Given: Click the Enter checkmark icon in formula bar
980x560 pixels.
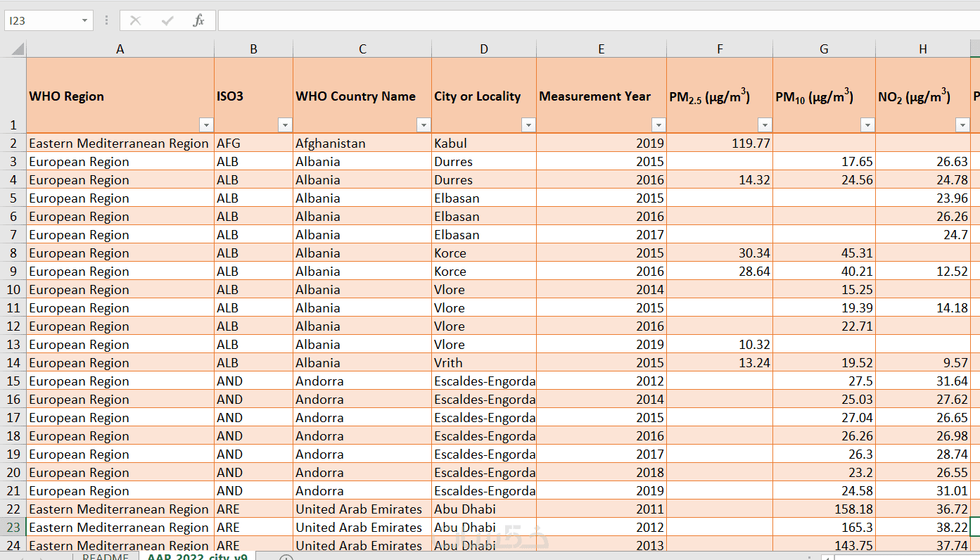Looking at the screenshot, I should (x=167, y=21).
